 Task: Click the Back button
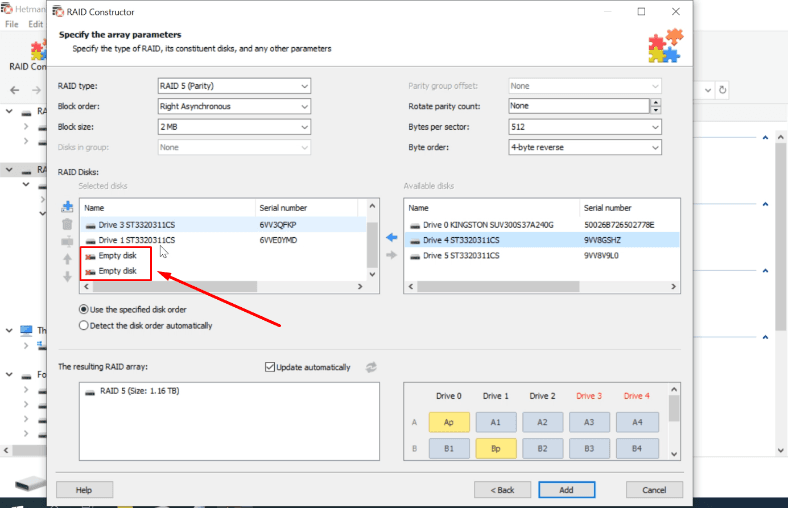coord(502,490)
